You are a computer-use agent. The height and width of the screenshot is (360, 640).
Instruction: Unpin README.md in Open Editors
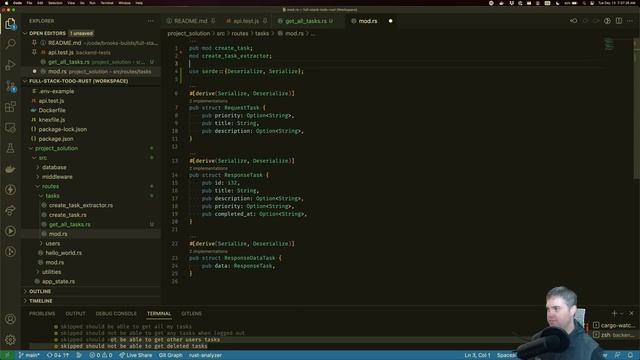[34, 43]
